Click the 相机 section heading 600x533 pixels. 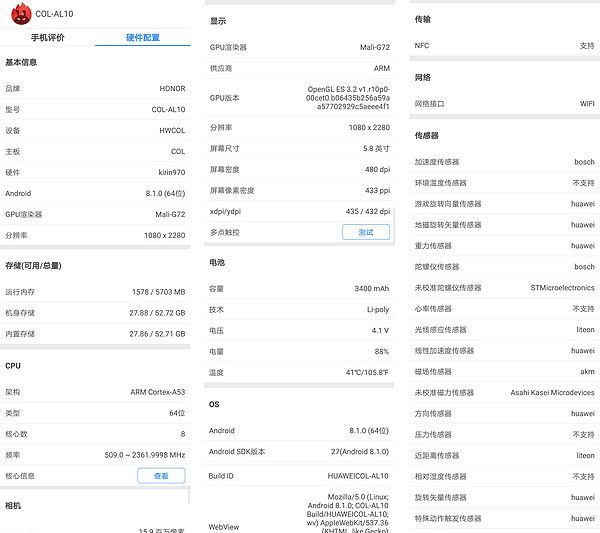[x=13, y=505]
